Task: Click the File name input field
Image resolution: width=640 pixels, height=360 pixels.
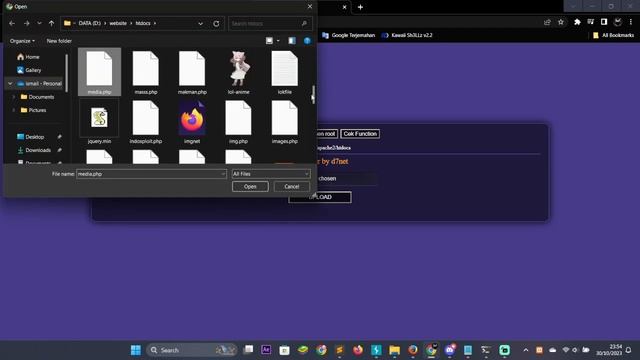Action: 151,174
